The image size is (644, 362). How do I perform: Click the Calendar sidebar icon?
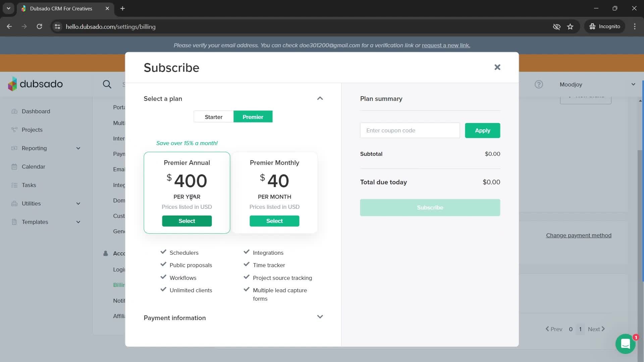pyautogui.click(x=14, y=167)
